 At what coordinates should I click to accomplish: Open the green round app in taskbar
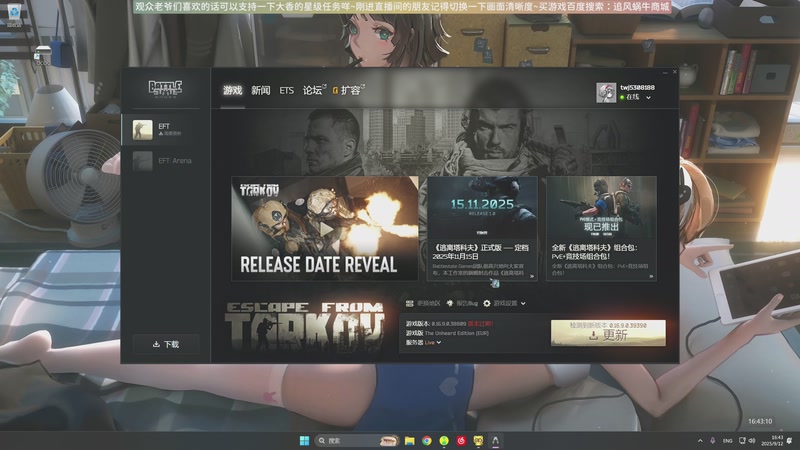444,441
